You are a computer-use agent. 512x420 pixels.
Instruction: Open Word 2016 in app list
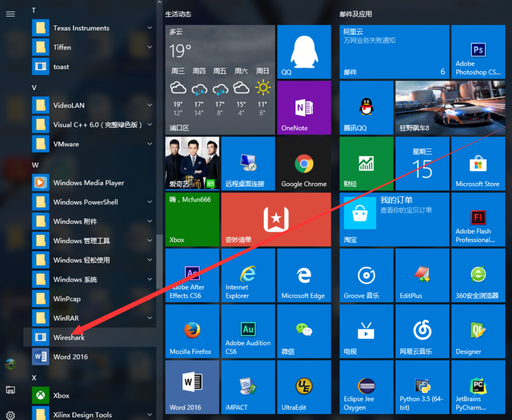(x=70, y=357)
